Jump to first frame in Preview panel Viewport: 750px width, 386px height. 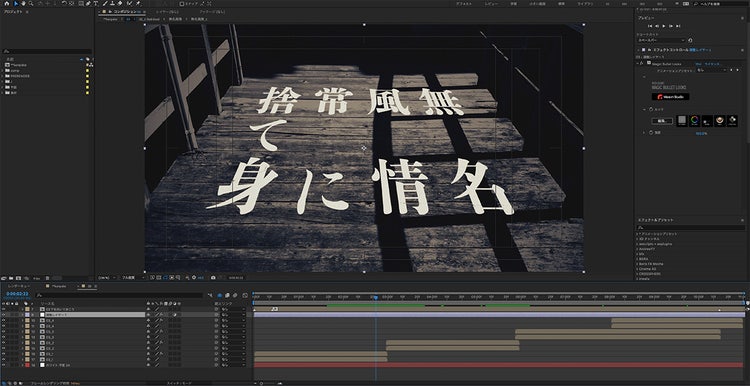[650, 26]
